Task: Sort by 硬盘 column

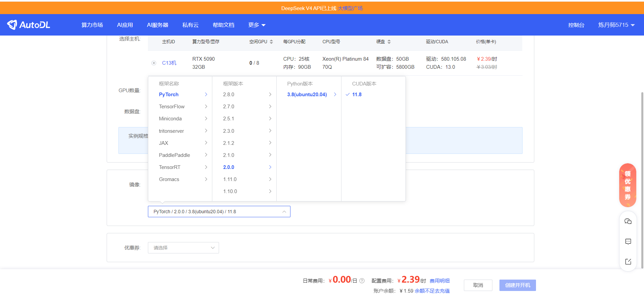Action: (389, 42)
